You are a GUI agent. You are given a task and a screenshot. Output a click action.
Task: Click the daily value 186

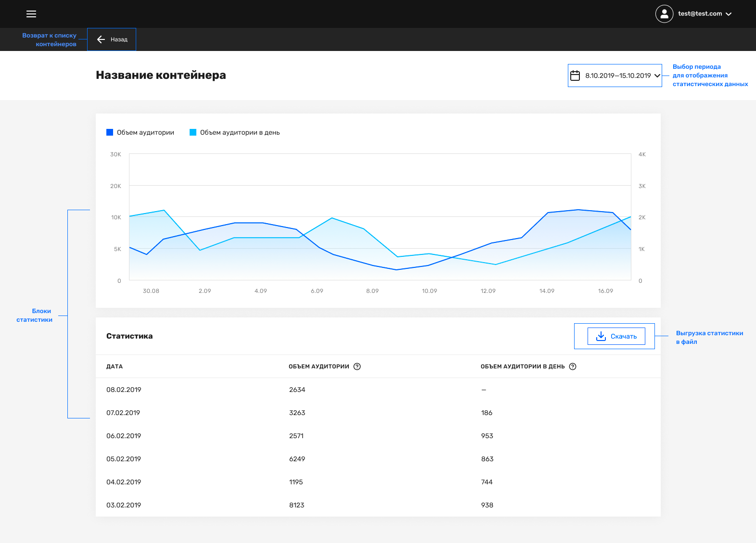pyautogui.click(x=487, y=413)
